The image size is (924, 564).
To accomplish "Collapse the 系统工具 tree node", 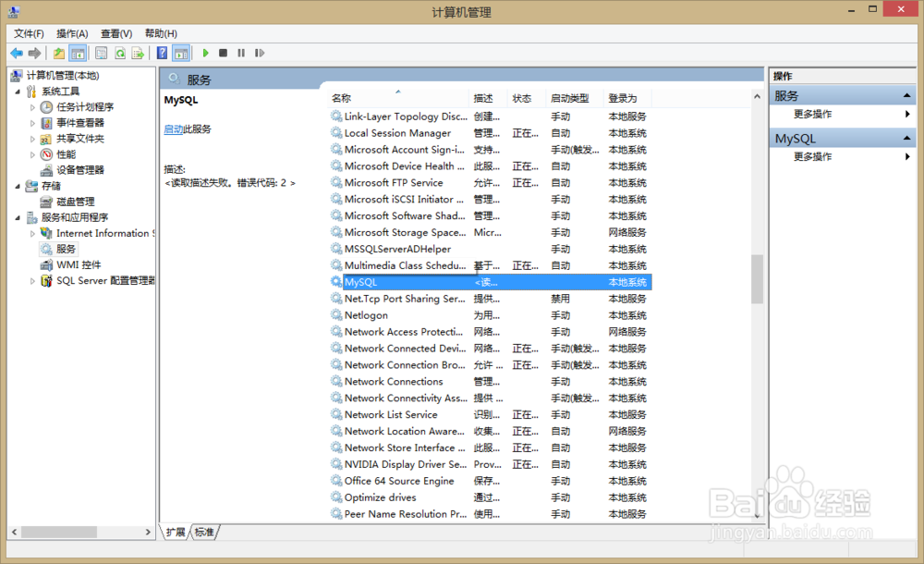I will (x=18, y=92).
